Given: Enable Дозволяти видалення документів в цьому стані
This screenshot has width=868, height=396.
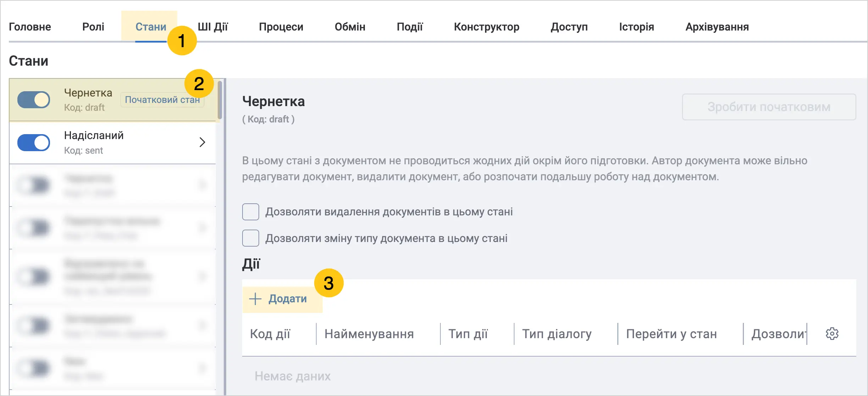Looking at the screenshot, I should 251,212.
